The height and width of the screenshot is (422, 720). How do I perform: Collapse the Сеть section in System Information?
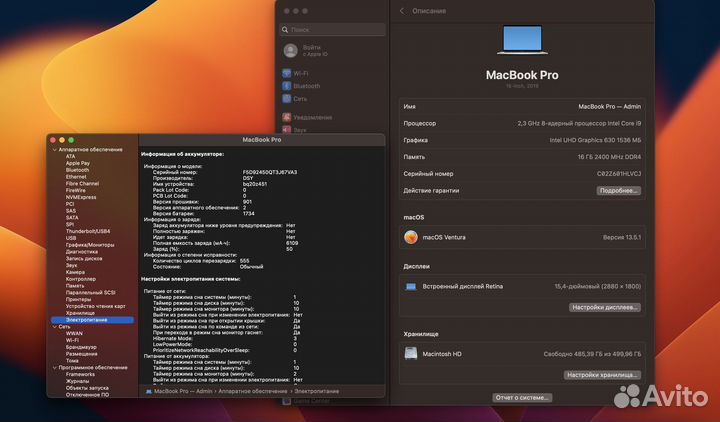tap(55, 326)
